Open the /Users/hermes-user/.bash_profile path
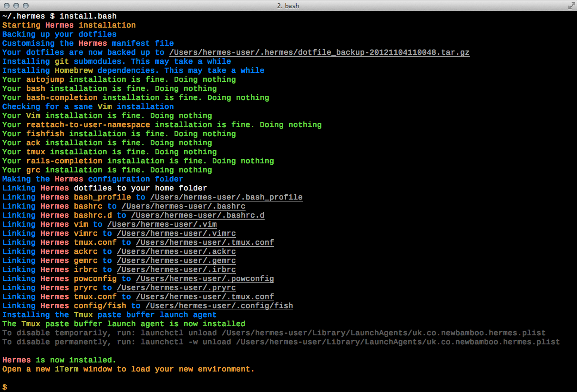The image size is (577, 392). click(227, 197)
